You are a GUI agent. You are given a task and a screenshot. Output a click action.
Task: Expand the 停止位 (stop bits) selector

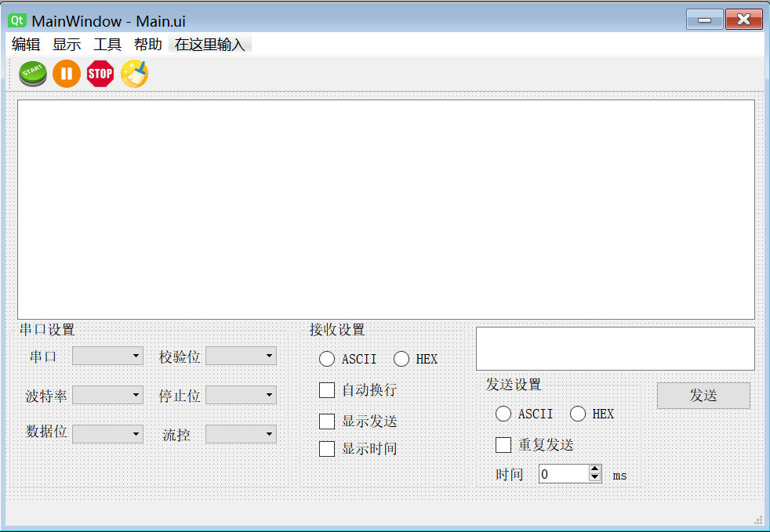(x=240, y=394)
